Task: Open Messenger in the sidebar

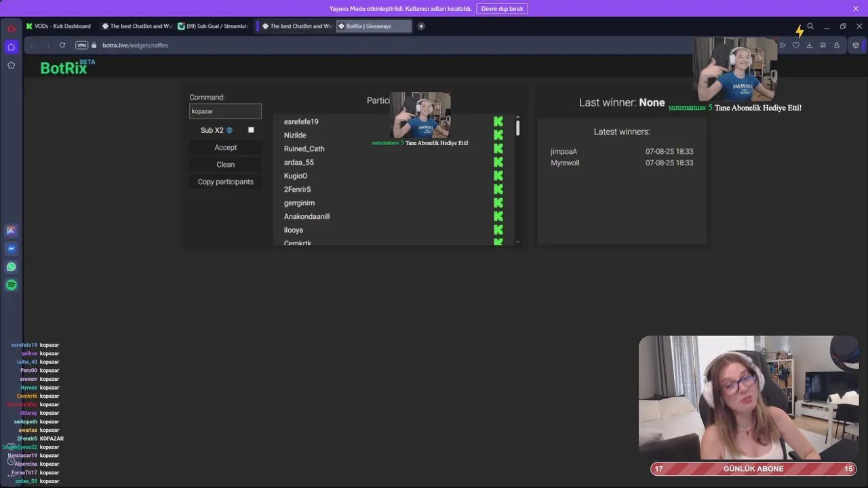Action: coord(11,249)
